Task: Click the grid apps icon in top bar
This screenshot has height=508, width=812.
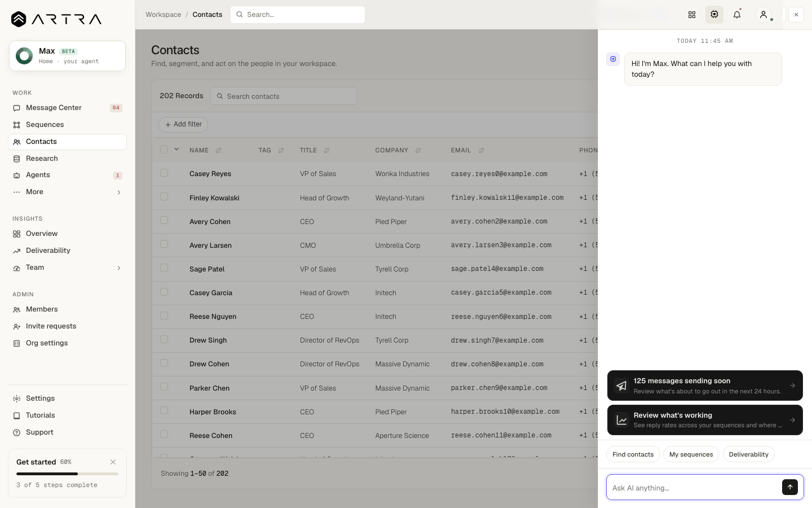Action: click(x=692, y=15)
